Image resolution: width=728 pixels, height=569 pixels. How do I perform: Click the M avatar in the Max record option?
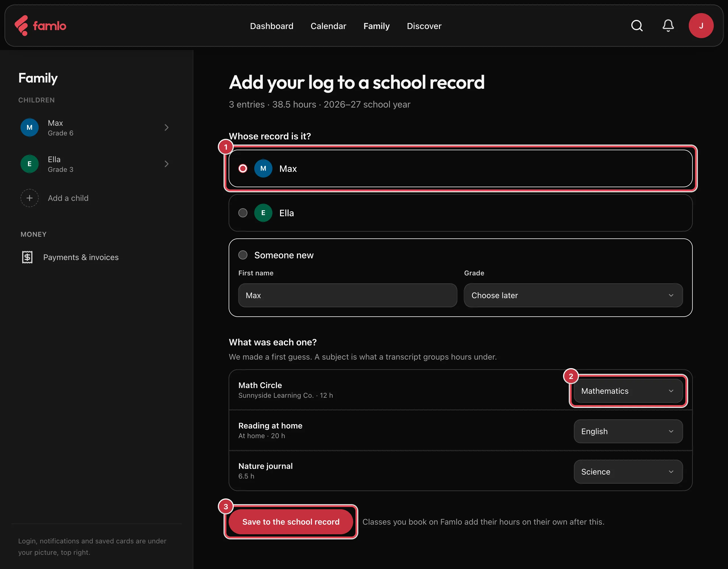click(x=263, y=168)
